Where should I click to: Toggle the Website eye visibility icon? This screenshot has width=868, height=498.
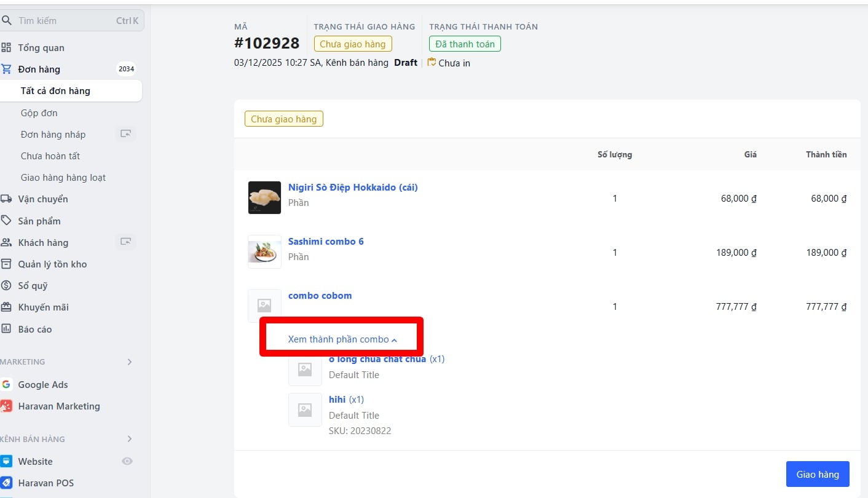tap(127, 462)
